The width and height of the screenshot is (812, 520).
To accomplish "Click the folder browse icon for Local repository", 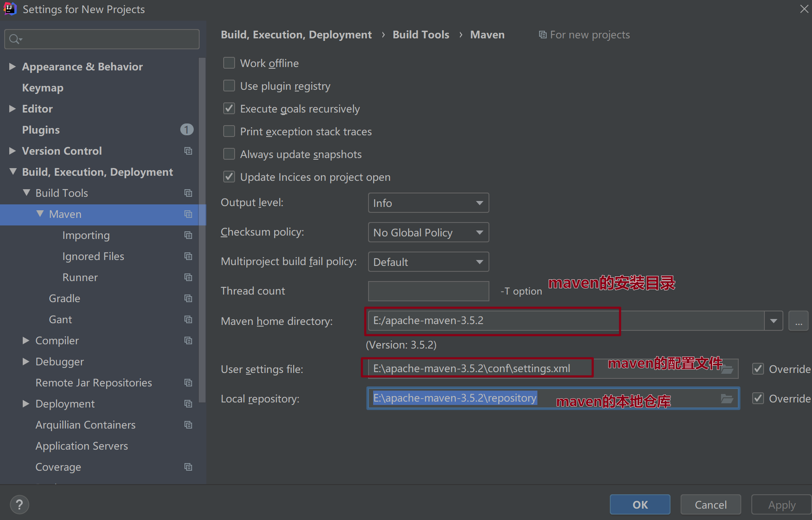I will pyautogui.click(x=727, y=399).
